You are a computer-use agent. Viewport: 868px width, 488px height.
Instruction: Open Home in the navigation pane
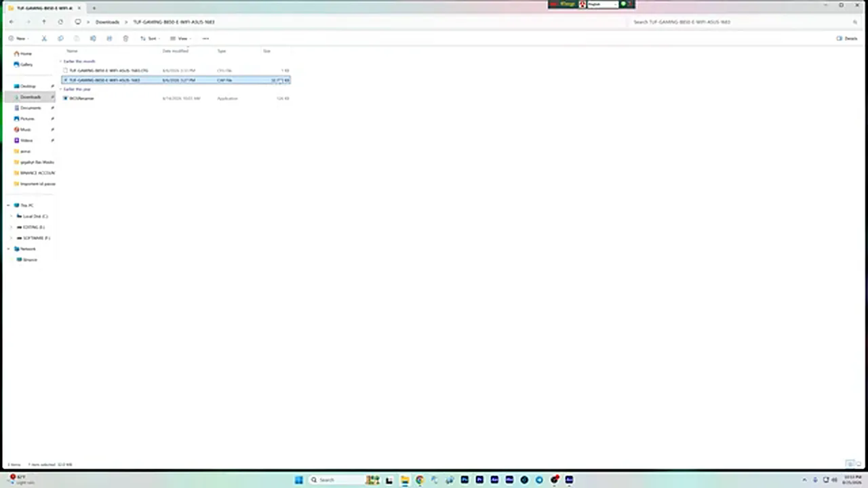coord(23,54)
